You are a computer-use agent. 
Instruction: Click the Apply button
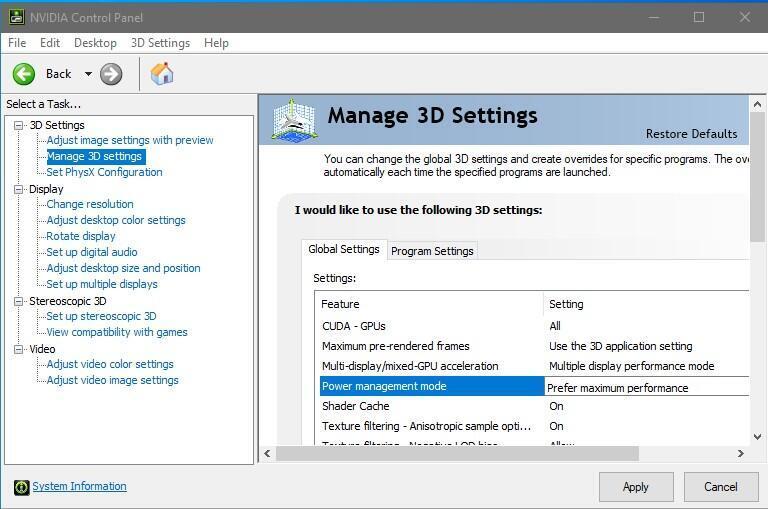636,487
